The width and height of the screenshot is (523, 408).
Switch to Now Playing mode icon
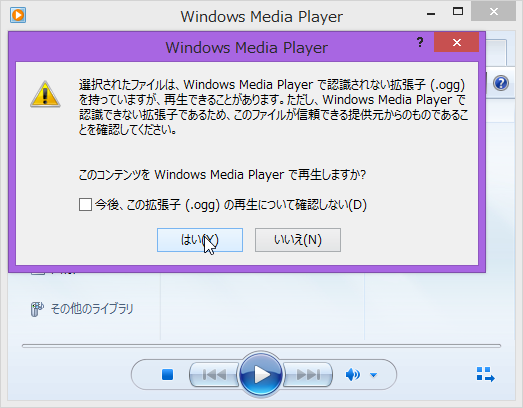pyautogui.click(x=486, y=374)
